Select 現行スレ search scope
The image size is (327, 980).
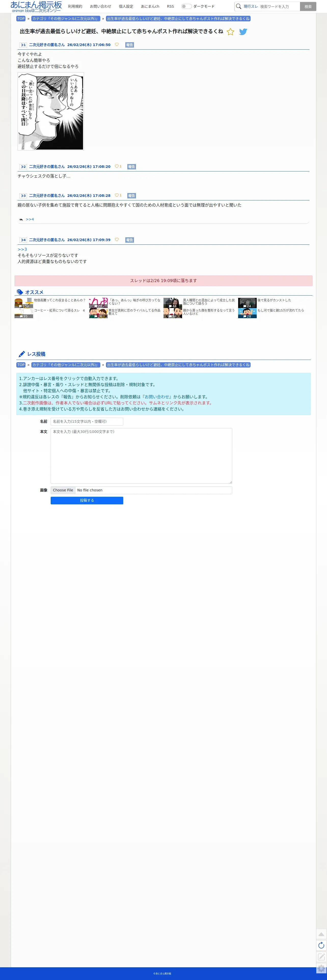[251, 6]
